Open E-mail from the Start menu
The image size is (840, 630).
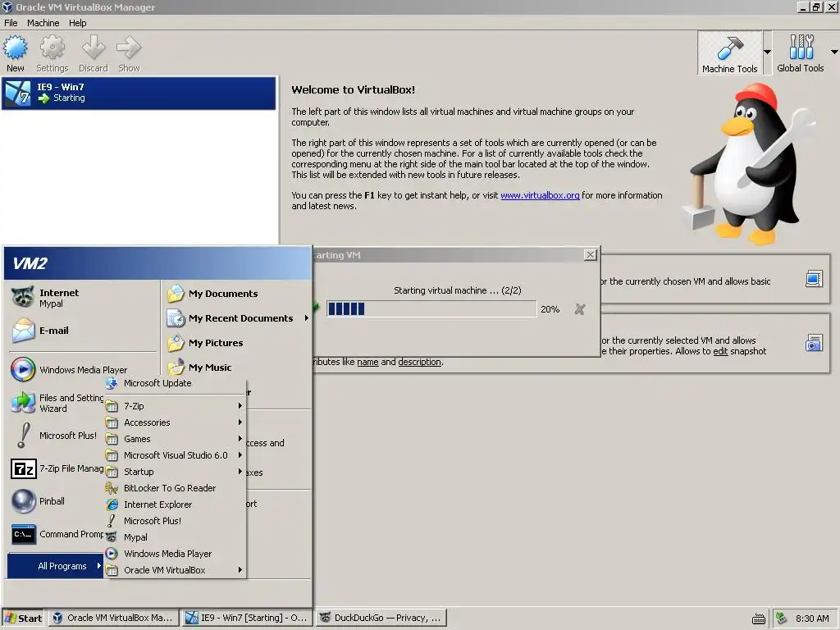[x=83, y=331]
